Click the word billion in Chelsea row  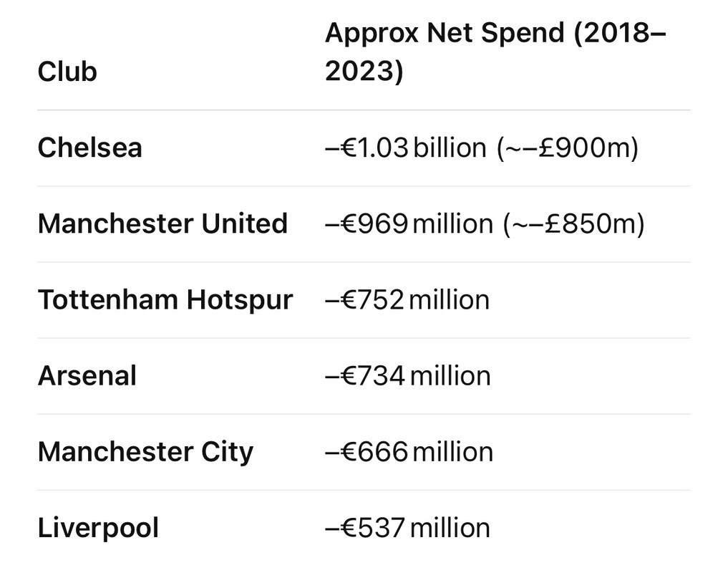pyautogui.click(x=450, y=148)
